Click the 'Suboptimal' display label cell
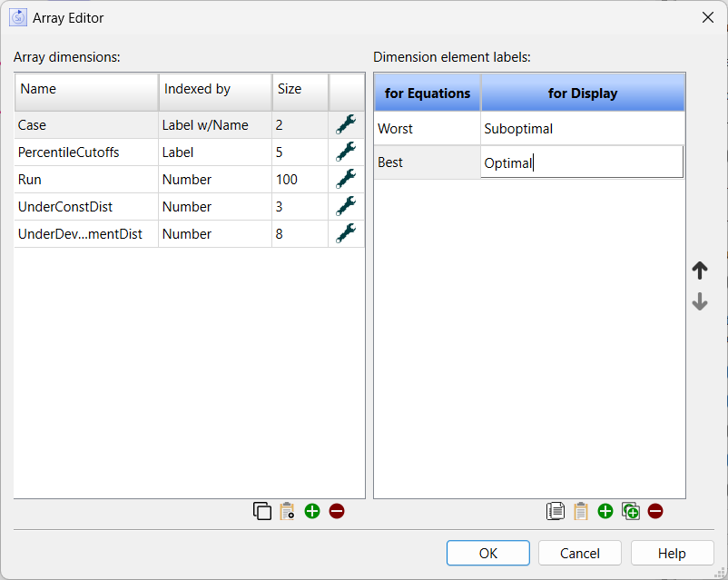 (582, 129)
